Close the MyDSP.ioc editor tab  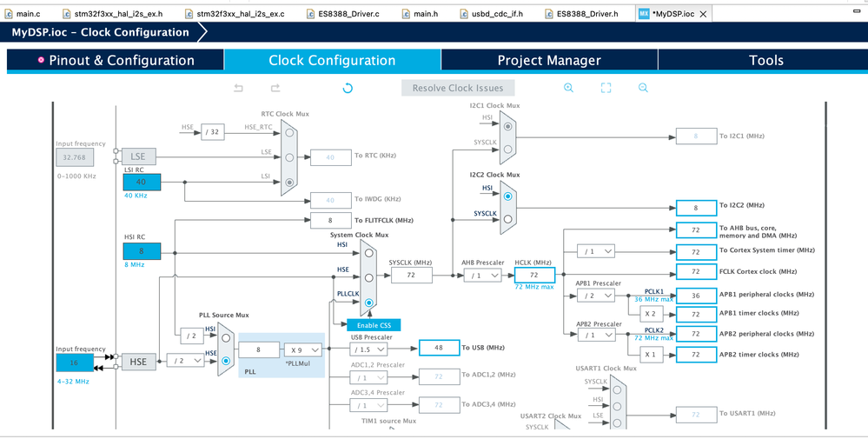pos(703,14)
